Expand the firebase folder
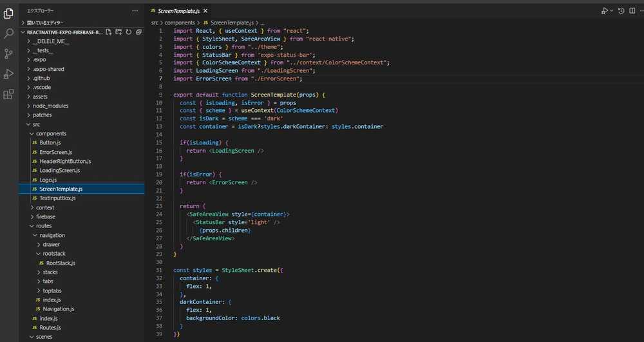 tap(82, 217)
